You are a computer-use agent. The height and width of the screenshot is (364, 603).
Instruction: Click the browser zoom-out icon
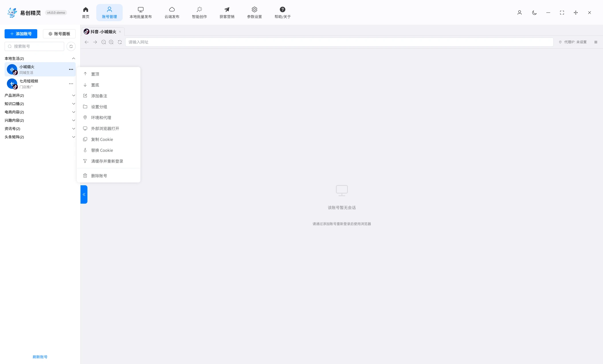(104, 42)
